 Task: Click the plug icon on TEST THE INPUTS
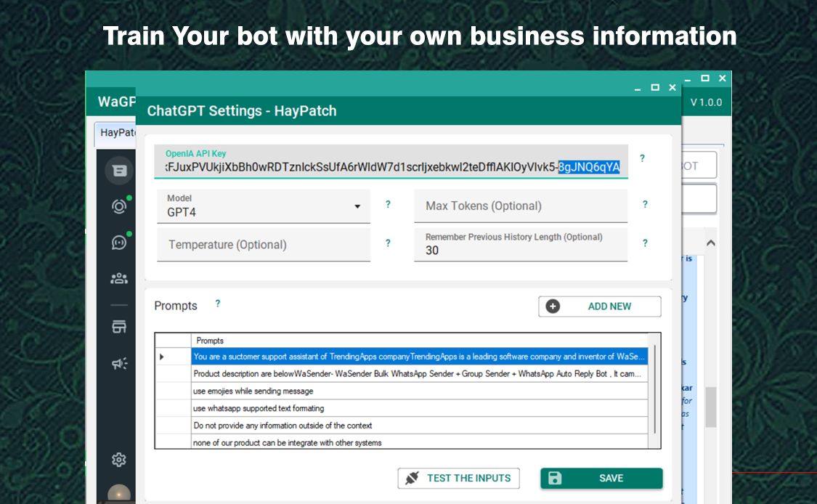tap(412, 478)
